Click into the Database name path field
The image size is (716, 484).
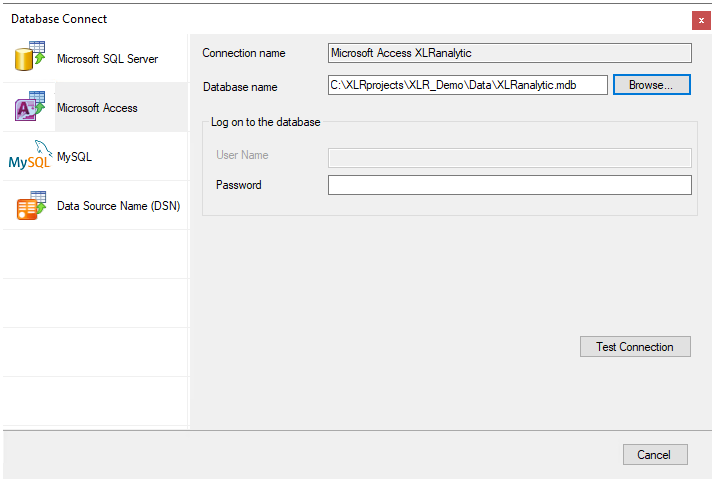468,85
